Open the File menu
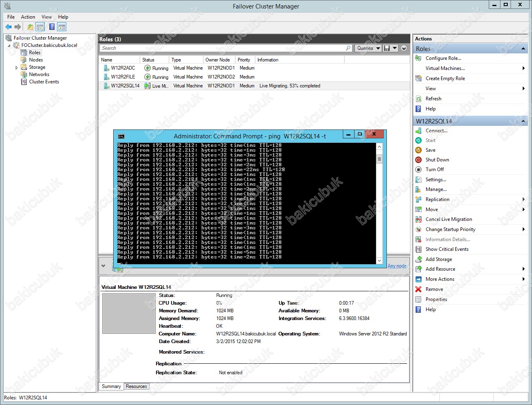This screenshot has width=532, height=405. 11,17
